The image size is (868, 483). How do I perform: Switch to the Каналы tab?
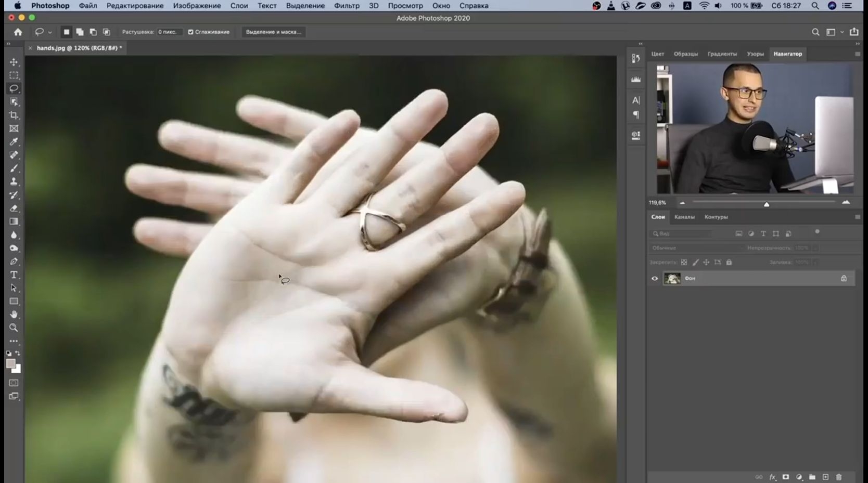(x=684, y=217)
